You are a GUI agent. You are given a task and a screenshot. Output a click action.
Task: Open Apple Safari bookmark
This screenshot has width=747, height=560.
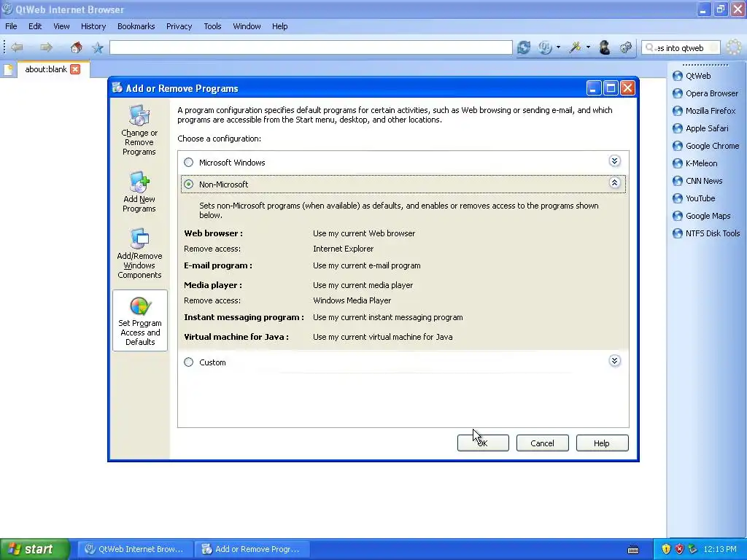[700, 128]
